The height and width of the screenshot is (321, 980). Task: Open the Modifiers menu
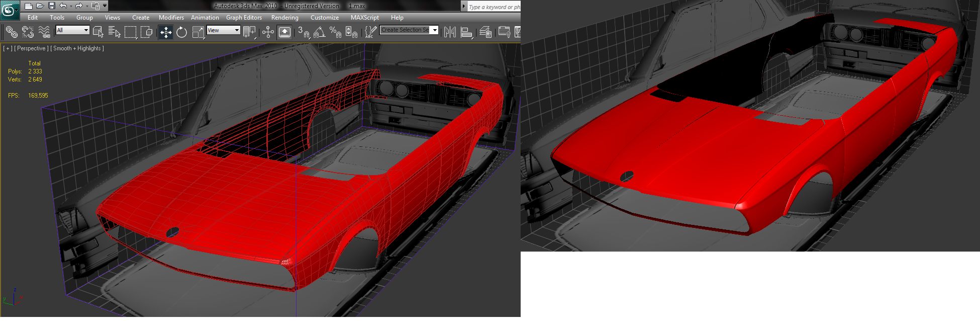click(171, 18)
